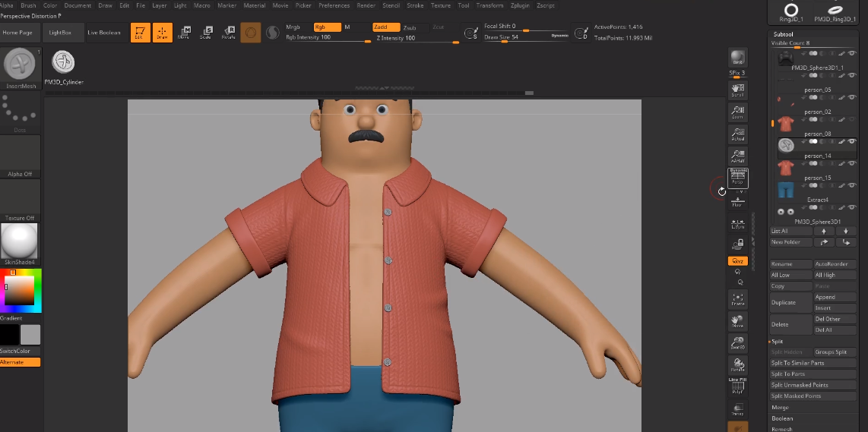Toggle the Xyz rotation mode
This screenshot has height=432, width=868.
pyautogui.click(x=737, y=260)
